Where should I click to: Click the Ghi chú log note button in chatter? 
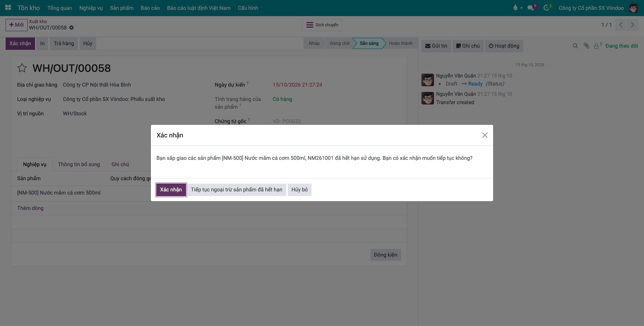coord(468,46)
